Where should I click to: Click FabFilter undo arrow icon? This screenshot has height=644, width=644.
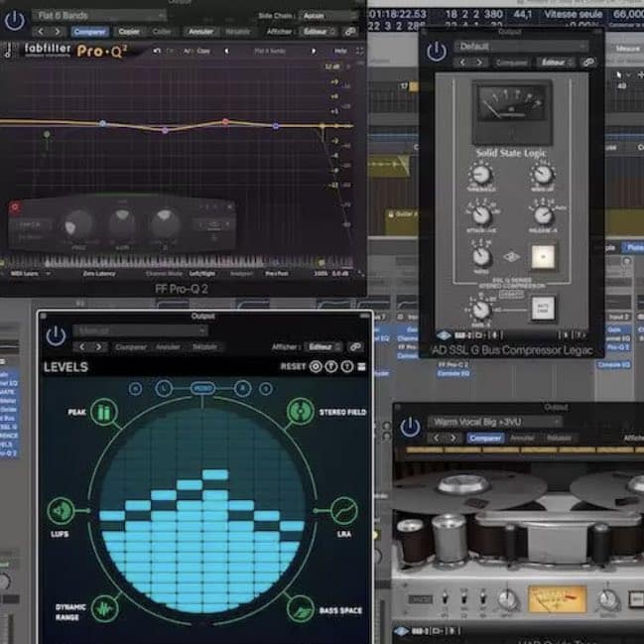coord(157,51)
